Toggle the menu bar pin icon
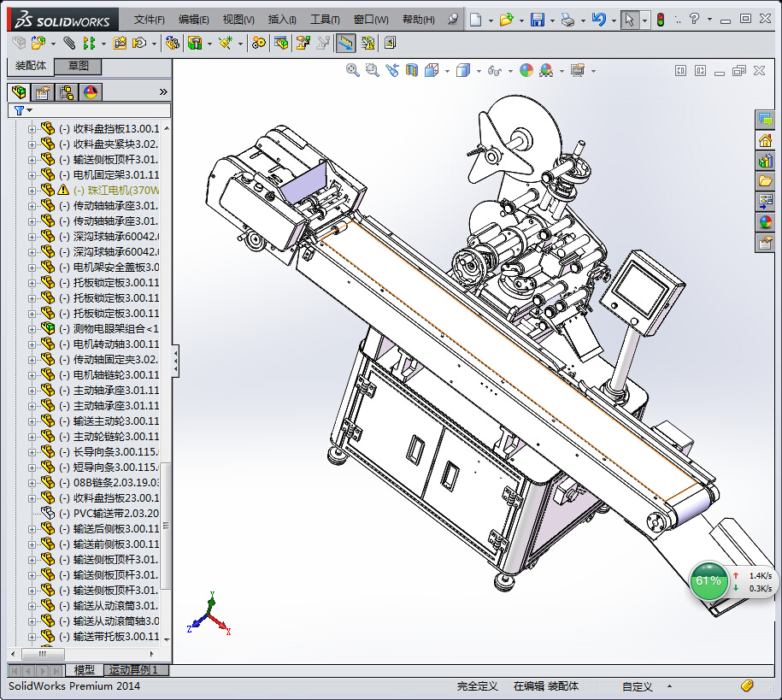Viewport: 782px width, 700px height. coord(453,20)
